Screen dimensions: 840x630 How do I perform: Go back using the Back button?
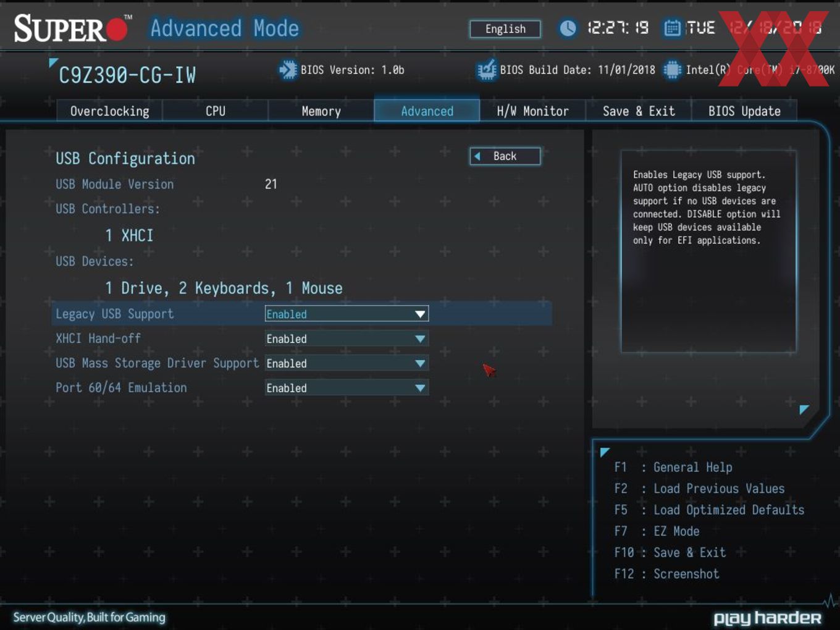coord(505,156)
